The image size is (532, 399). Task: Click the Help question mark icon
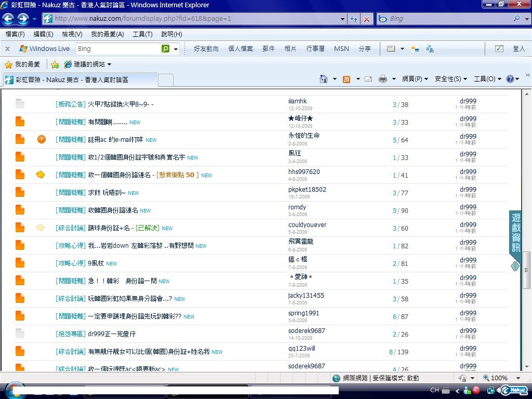pos(510,79)
